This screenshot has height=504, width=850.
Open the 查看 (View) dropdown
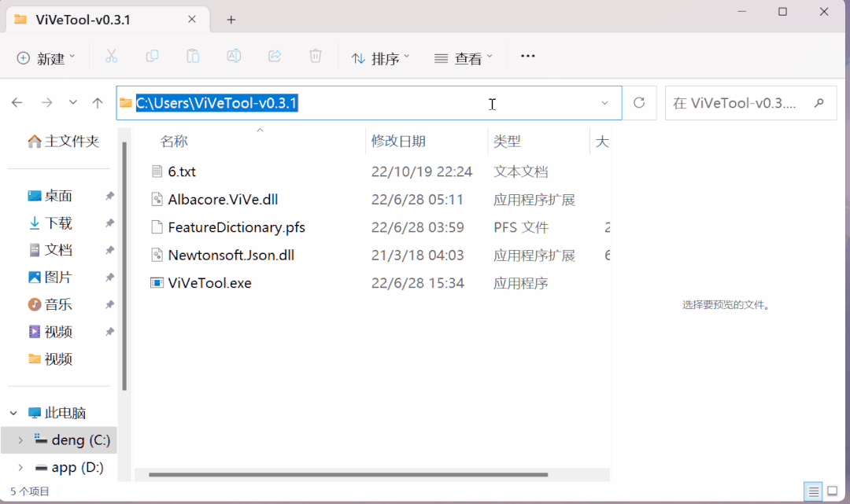464,57
